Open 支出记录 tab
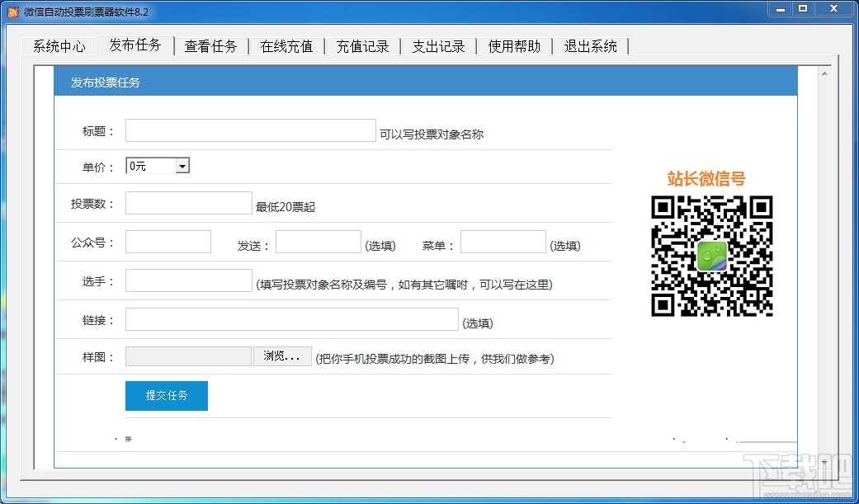The image size is (859, 504). tap(438, 46)
